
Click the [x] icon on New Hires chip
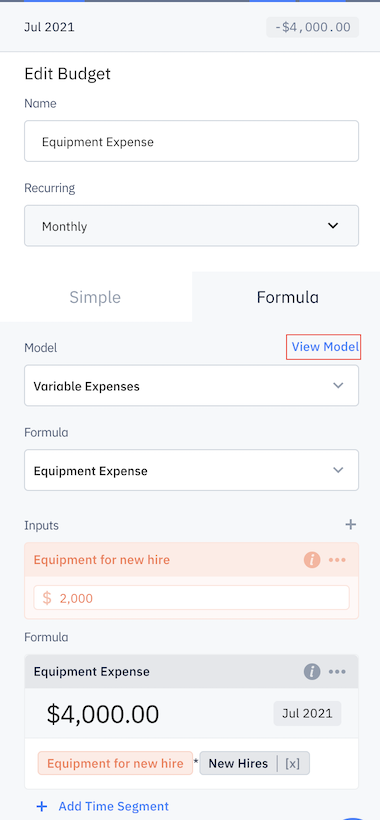click(293, 764)
